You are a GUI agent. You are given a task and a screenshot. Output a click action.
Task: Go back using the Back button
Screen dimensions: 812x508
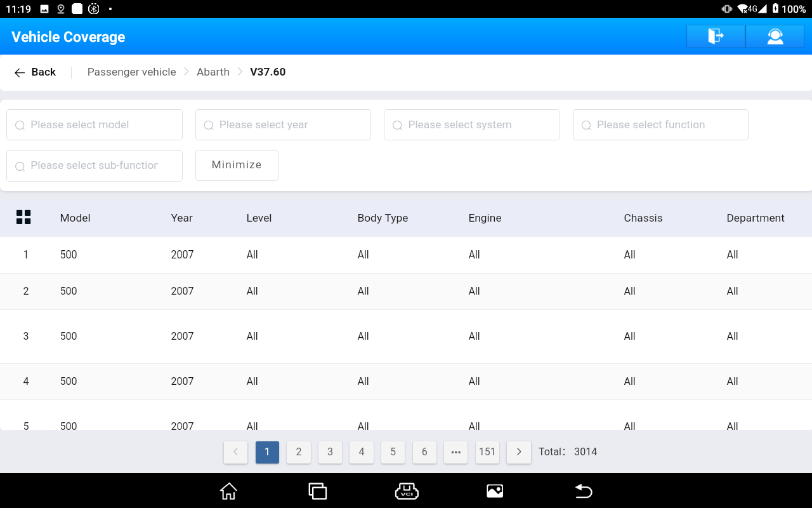tap(36, 72)
